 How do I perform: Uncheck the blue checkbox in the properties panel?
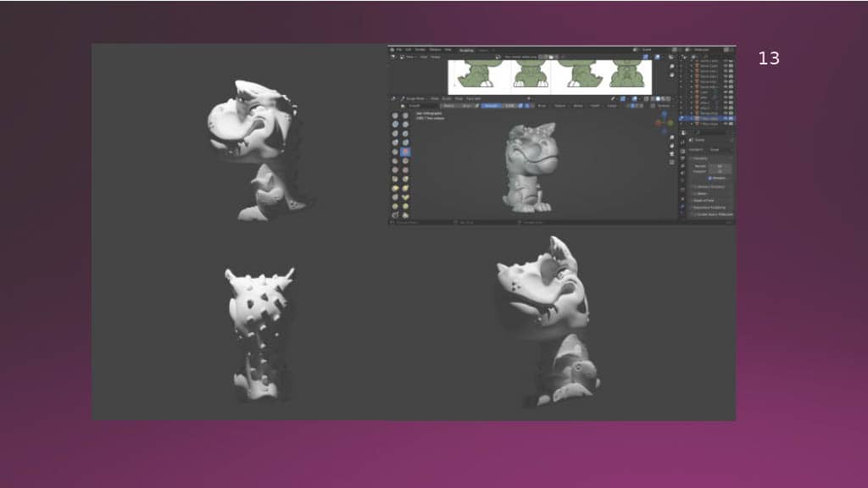(709, 178)
